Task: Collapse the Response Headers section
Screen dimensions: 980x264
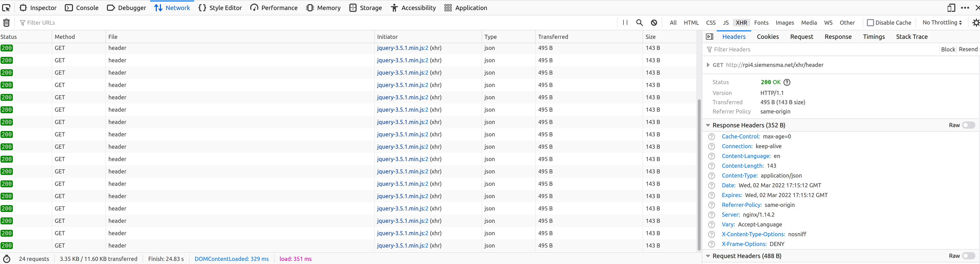Action: pos(708,125)
